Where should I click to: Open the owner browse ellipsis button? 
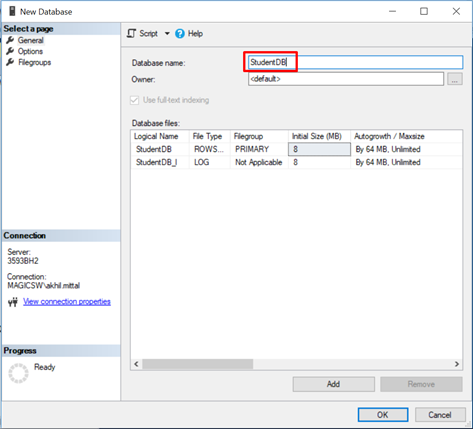(x=455, y=79)
